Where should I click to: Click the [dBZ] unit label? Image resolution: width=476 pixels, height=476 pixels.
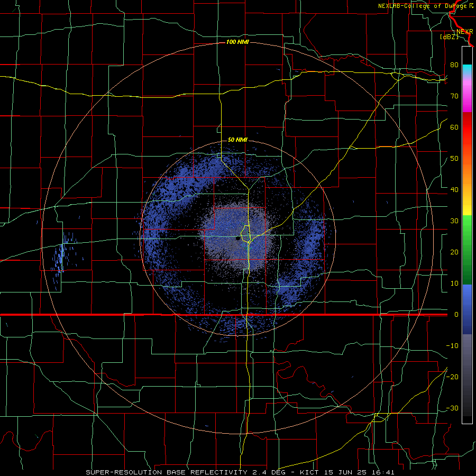pyautogui.click(x=449, y=37)
